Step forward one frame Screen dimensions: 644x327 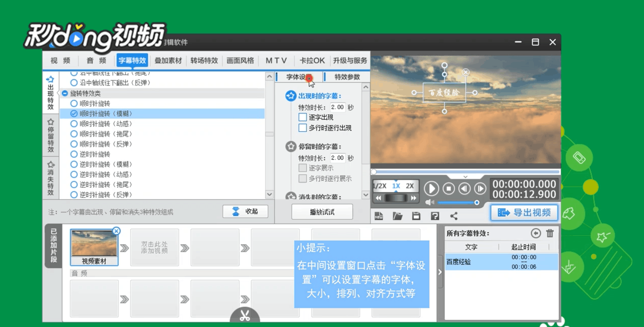click(x=480, y=189)
